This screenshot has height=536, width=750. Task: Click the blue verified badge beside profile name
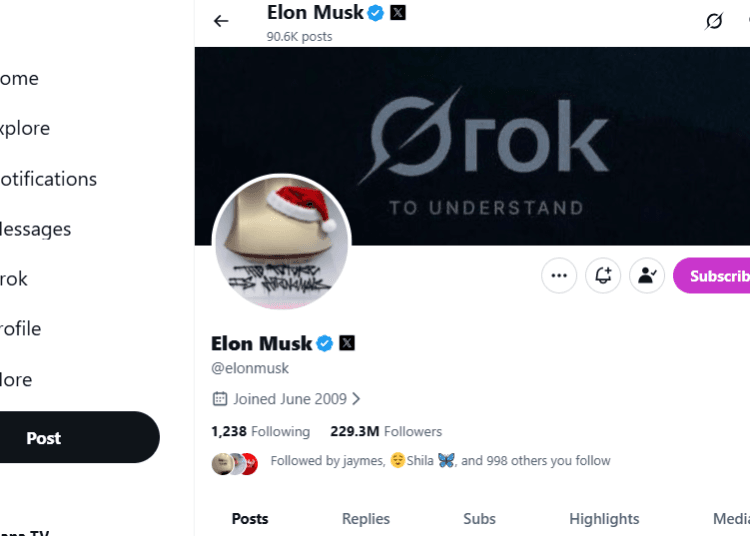click(x=325, y=343)
